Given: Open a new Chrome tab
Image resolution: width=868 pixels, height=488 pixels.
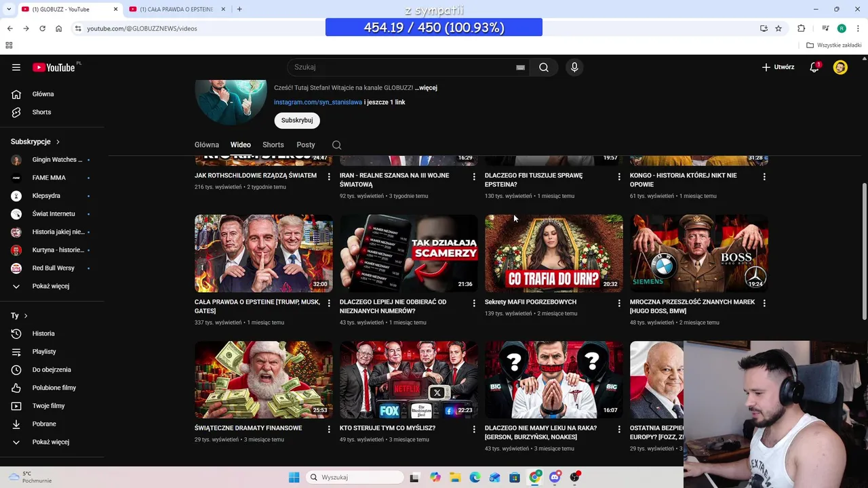Looking at the screenshot, I should click(x=239, y=9).
